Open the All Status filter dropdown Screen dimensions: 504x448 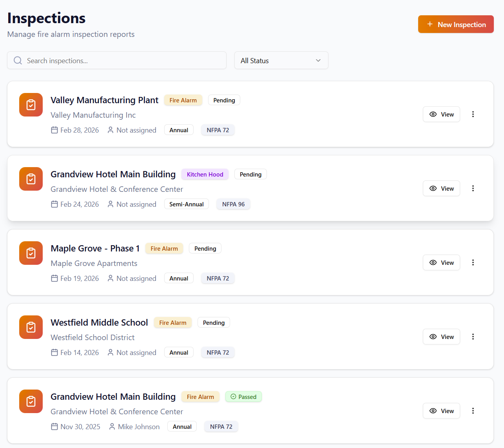tap(281, 60)
